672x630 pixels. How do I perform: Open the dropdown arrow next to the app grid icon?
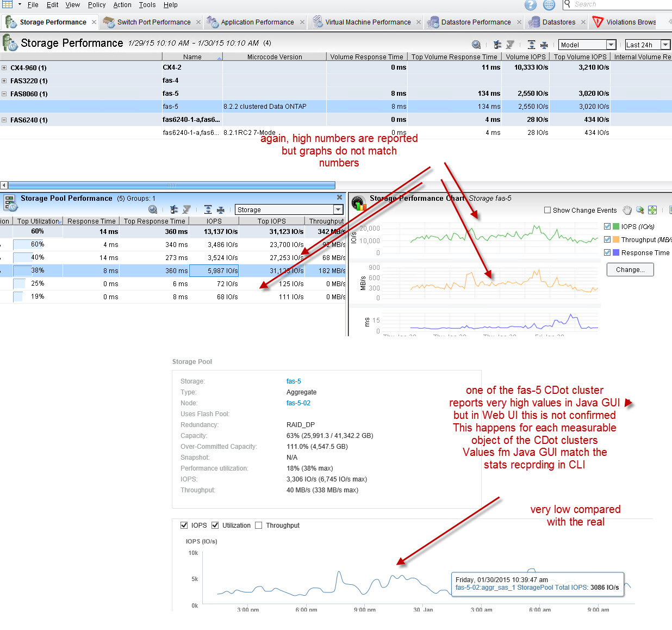20,4
